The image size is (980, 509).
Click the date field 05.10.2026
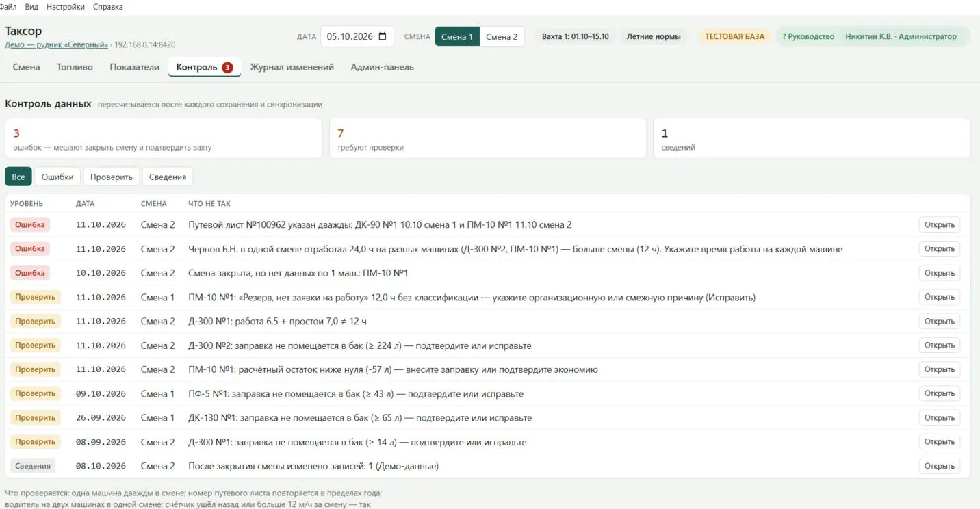357,36
